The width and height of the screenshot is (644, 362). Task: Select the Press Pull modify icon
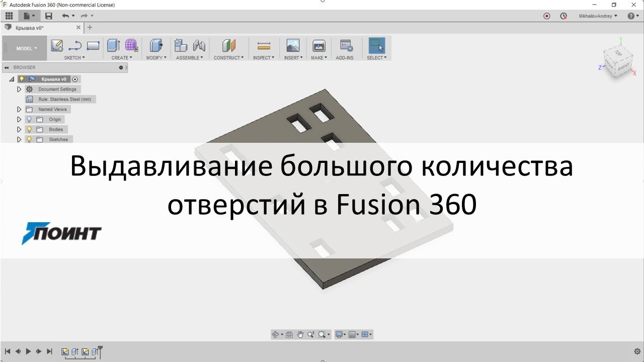156,46
